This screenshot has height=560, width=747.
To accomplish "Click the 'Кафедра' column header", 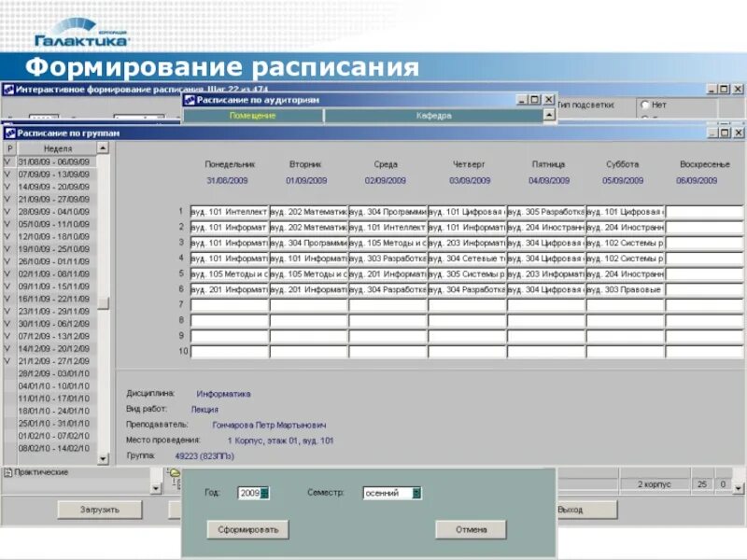I will [x=433, y=115].
